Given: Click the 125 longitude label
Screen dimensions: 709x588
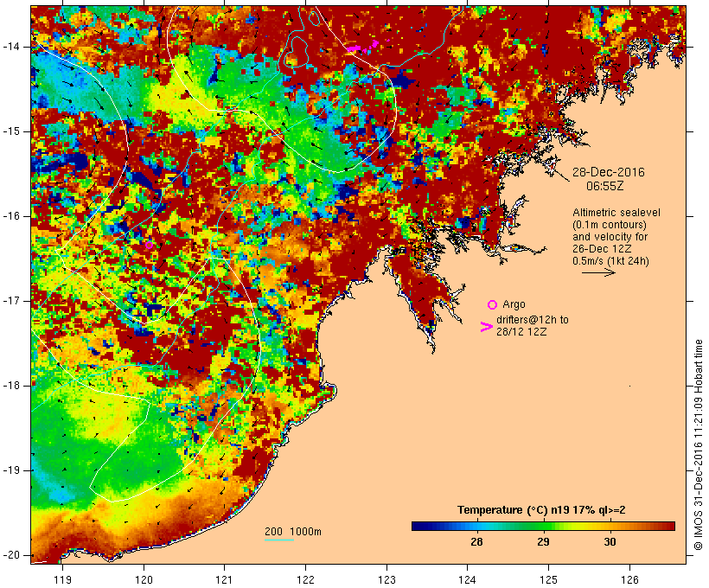Looking at the screenshot, I should (x=548, y=580).
